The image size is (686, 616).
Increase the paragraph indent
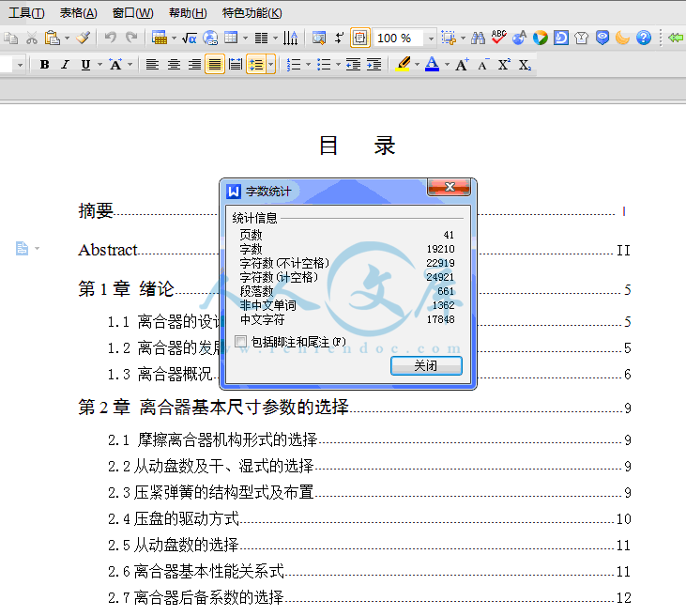(x=374, y=65)
